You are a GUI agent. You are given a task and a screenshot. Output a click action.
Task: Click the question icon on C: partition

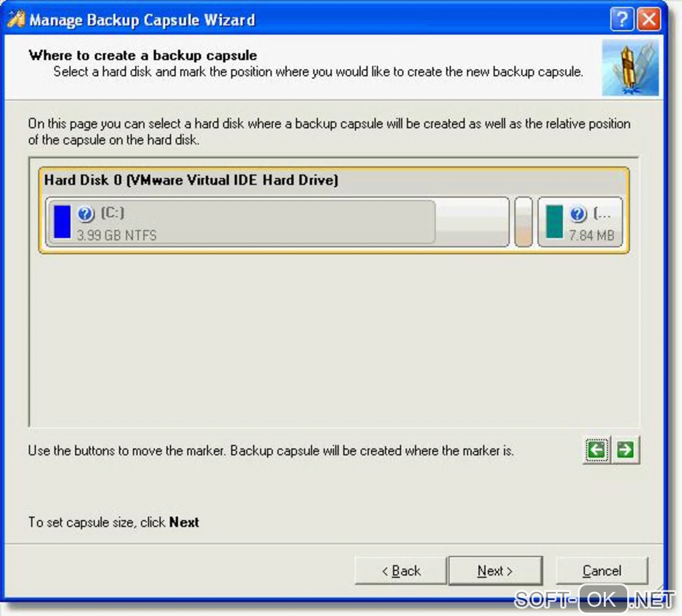86,213
